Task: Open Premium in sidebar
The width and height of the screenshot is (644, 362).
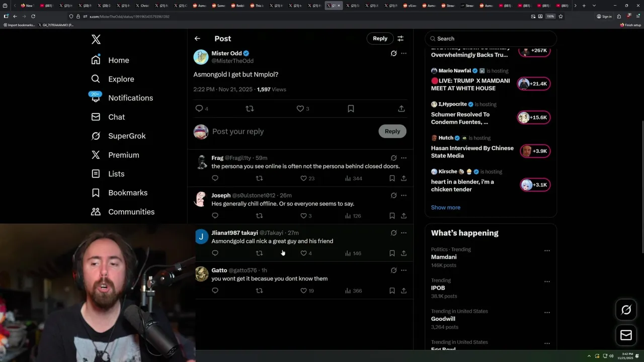Action: pyautogui.click(x=115, y=155)
